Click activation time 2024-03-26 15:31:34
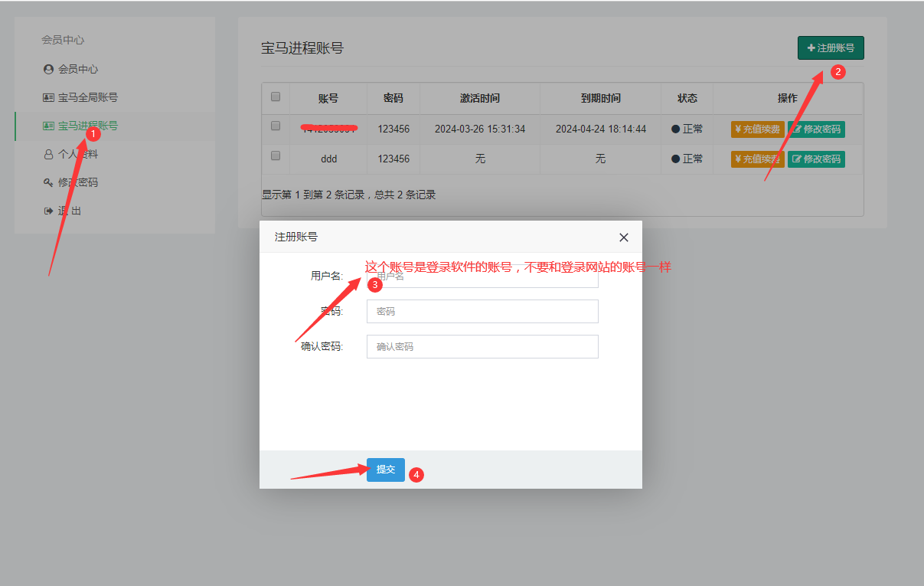Viewport: 924px width, 586px height. pyautogui.click(x=480, y=129)
